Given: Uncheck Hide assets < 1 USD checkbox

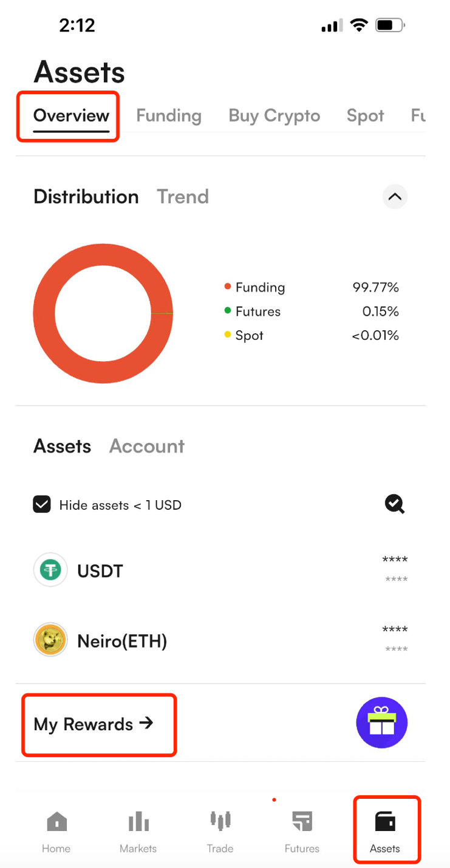Looking at the screenshot, I should [x=42, y=504].
